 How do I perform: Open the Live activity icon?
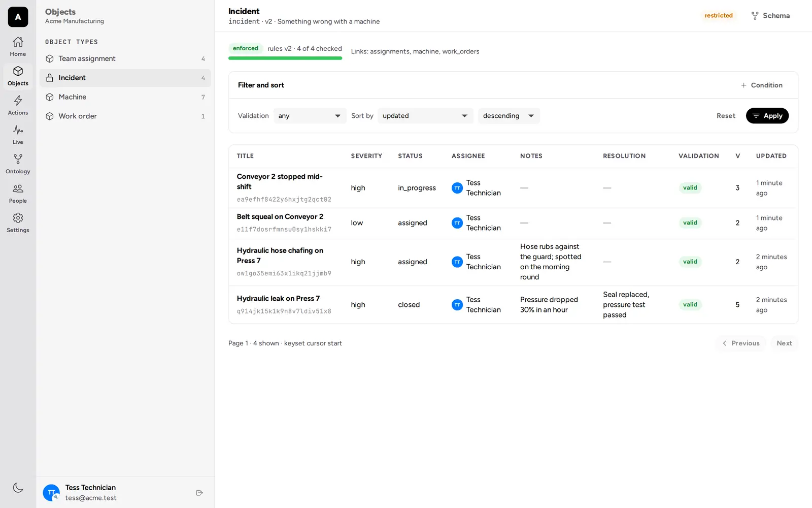18,130
